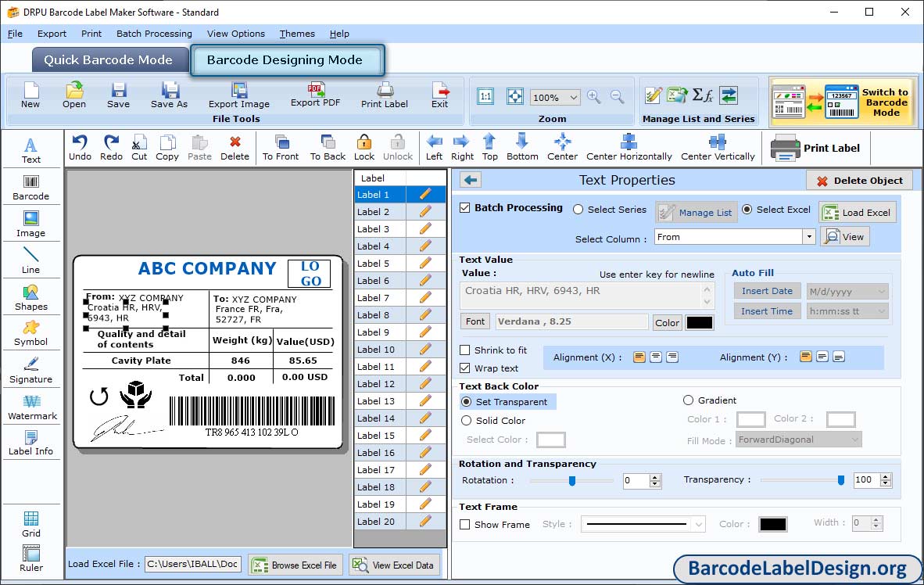Toggle the Grid view
This screenshot has height=585, width=924.
[x=30, y=524]
